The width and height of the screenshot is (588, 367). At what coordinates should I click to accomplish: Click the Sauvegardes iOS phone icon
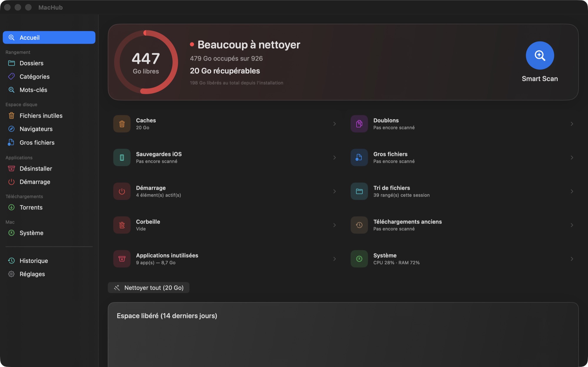tap(122, 158)
